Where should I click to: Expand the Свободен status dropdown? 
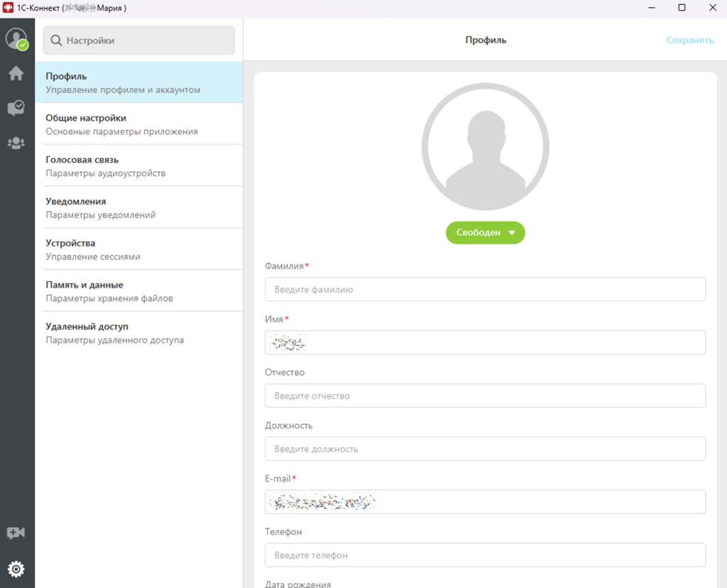click(485, 233)
